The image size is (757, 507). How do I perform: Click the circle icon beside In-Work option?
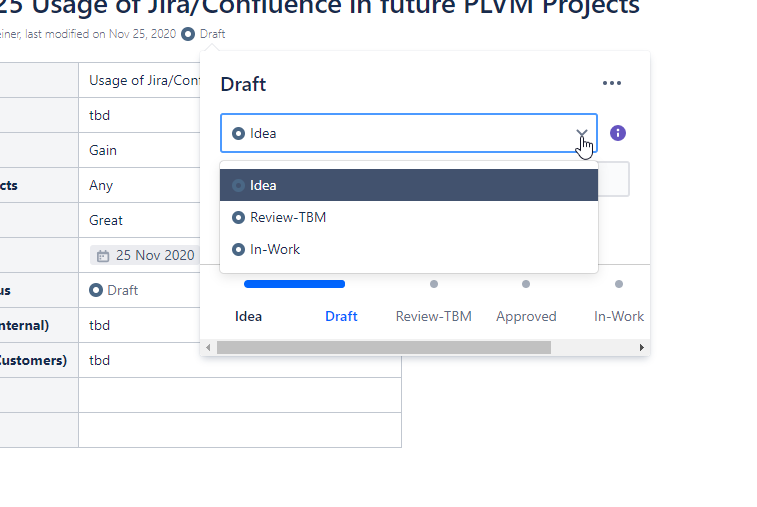[x=238, y=249]
